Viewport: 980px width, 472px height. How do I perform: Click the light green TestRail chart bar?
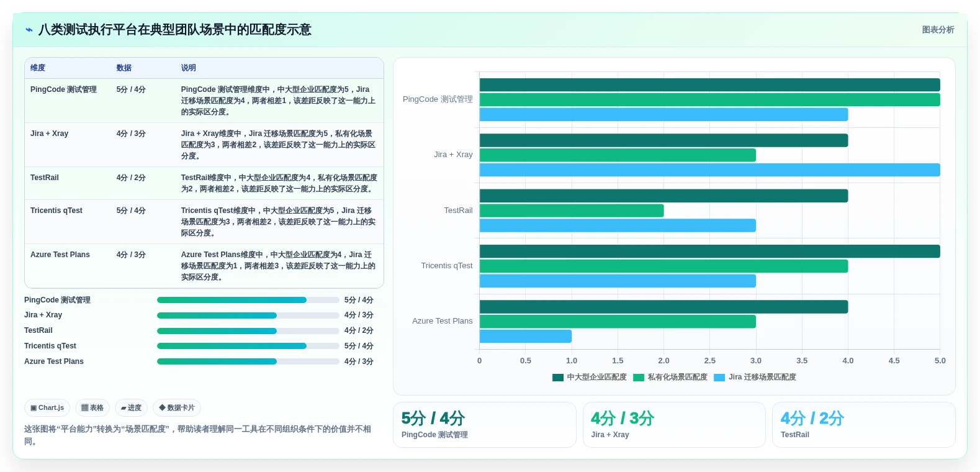572,211
